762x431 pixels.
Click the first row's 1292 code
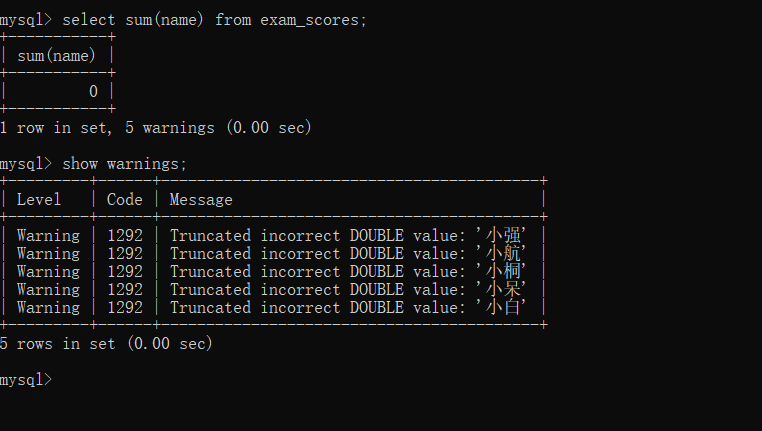(125, 236)
